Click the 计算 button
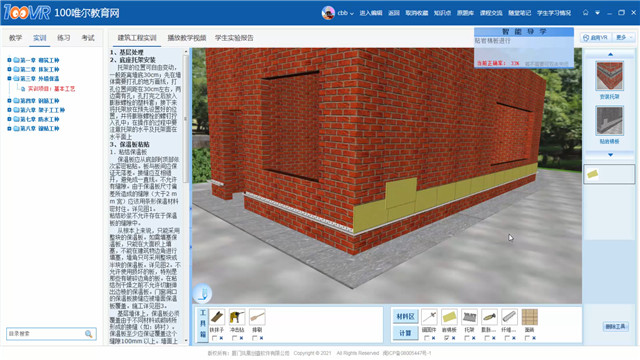 [x=405, y=333]
